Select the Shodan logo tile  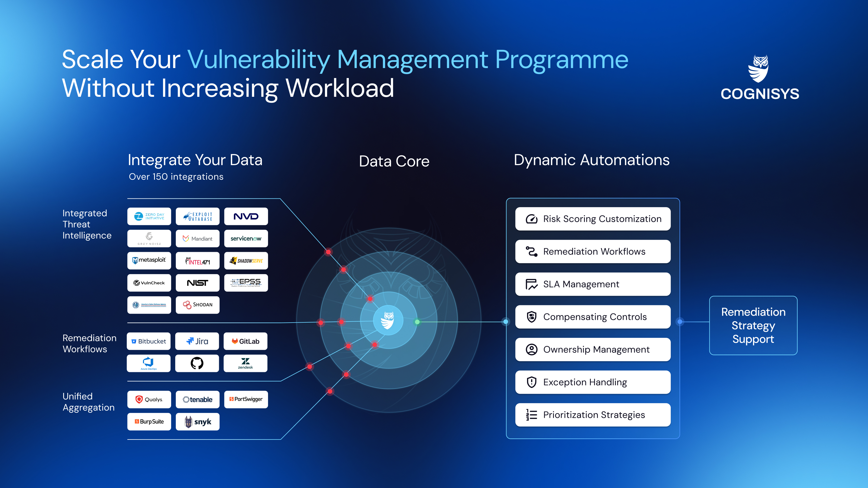click(x=197, y=305)
